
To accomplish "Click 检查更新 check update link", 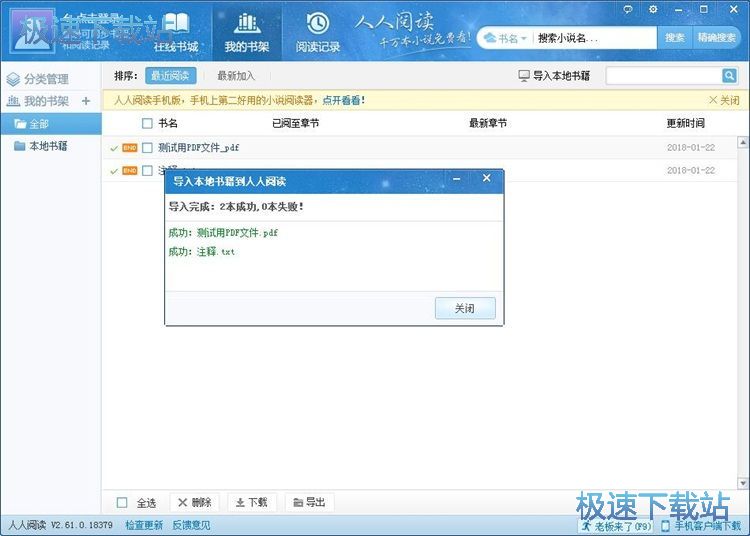I will click(144, 525).
